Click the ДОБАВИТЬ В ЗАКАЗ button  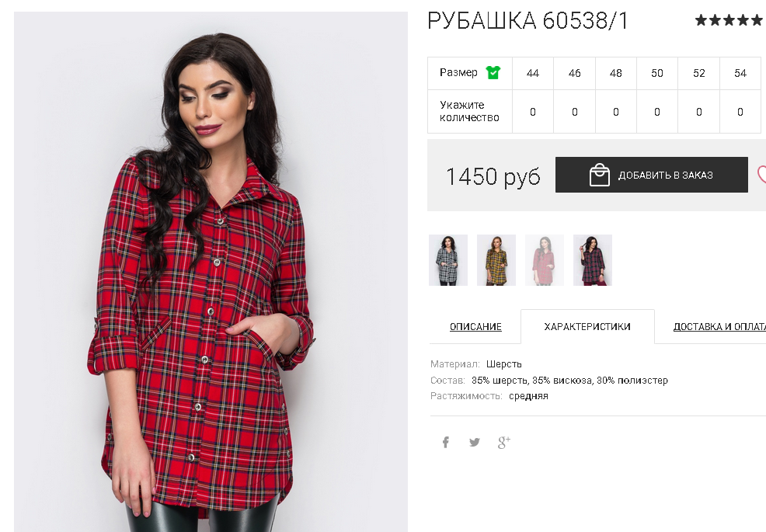click(x=651, y=175)
